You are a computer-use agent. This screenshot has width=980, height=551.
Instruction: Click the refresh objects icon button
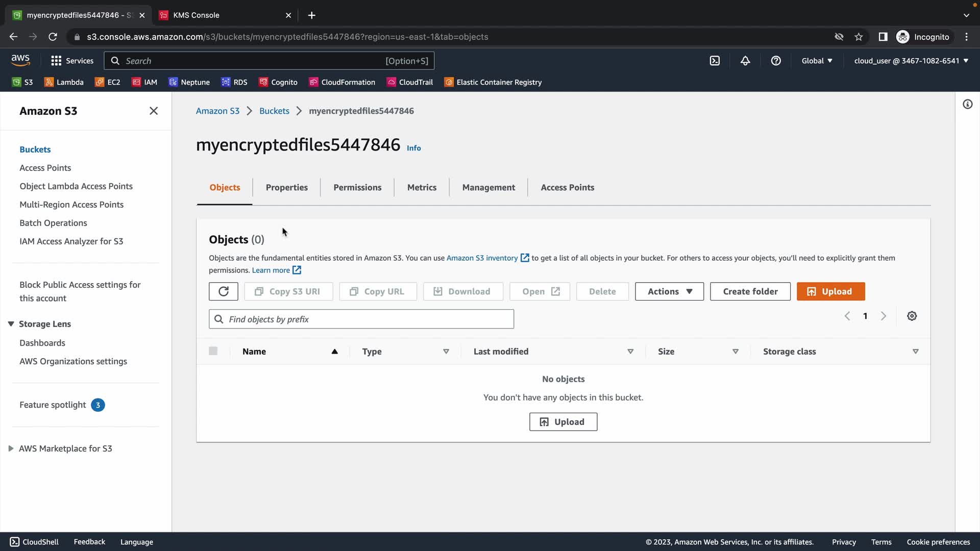click(223, 291)
